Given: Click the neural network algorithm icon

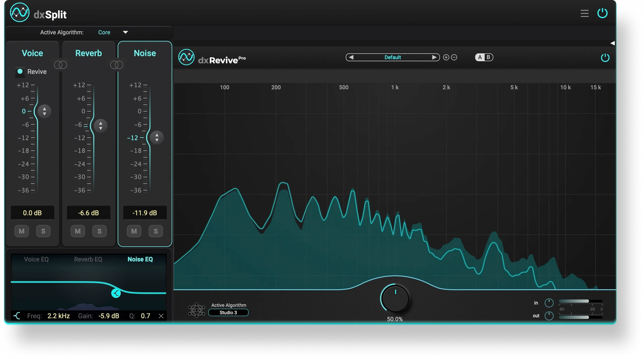Looking at the screenshot, I should point(196,310).
